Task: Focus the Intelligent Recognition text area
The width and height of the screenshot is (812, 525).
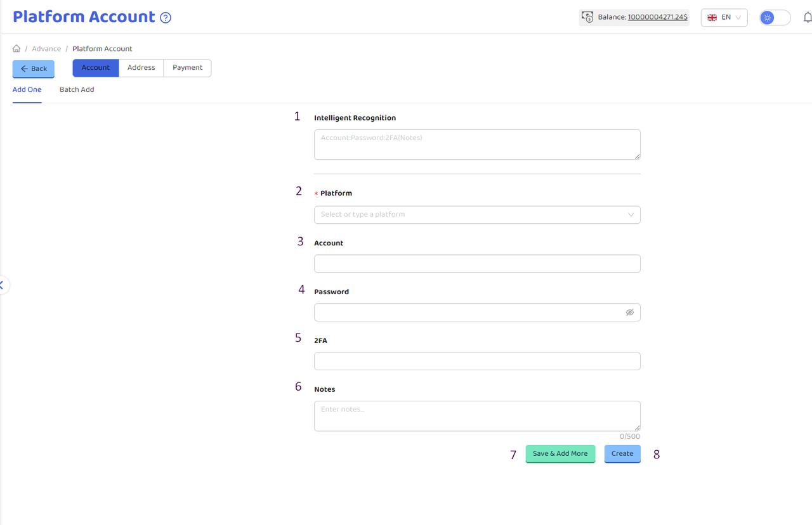Action: point(477,145)
